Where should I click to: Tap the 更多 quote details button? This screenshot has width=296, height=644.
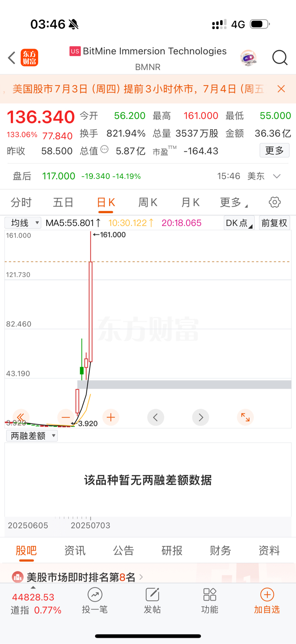[274, 150]
